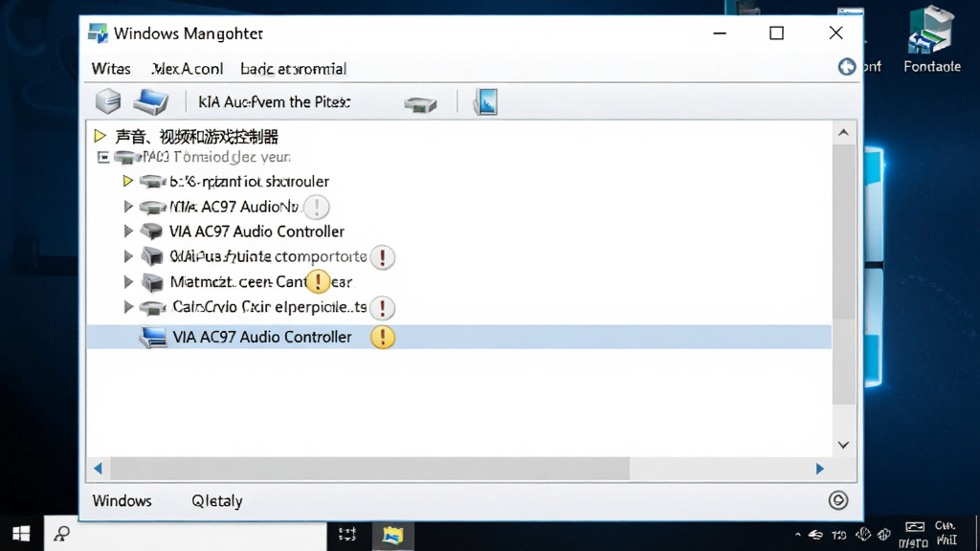Open the Fondaote desktop icon
Screen dimensions: 980x551
coord(931,38)
